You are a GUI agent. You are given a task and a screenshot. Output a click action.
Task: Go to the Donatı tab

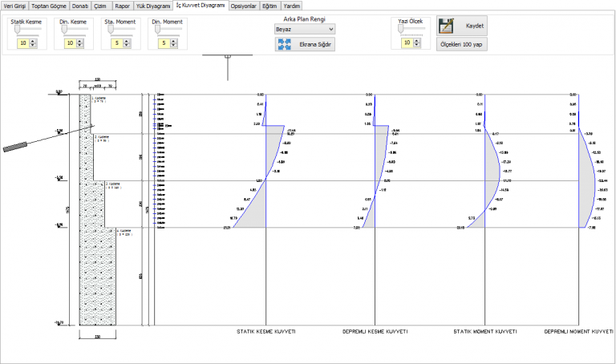80,6
